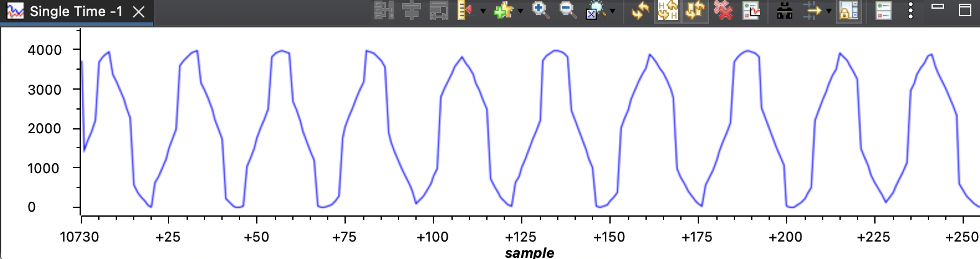Image resolution: width=980 pixels, height=259 pixels.
Task: Click the x-axis label +200
Action: click(785, 237)
